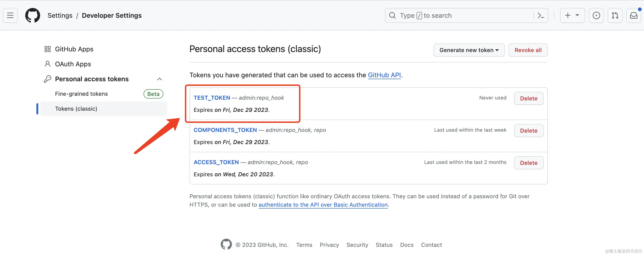Open the command palette icon in search bar
The height and width of the screenshot is (255, 644).
point(541,15)
